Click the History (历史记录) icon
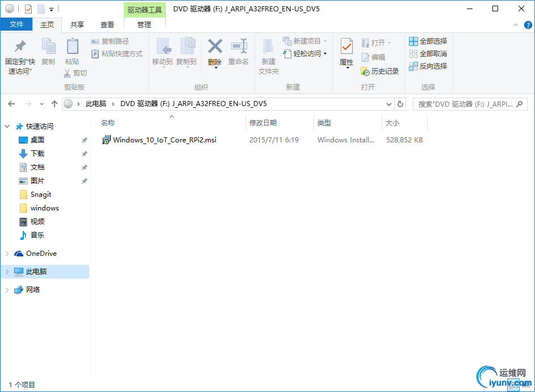The width and height of the screenshot is (535, 392). click(365, 71)
